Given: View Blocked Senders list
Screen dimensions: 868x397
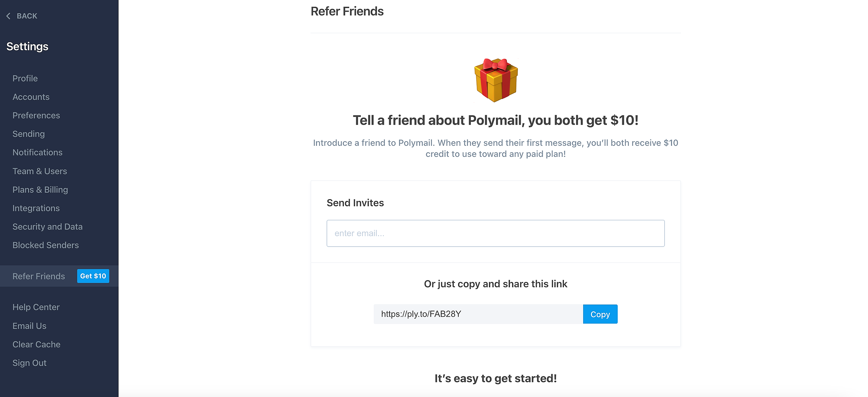Looking at the screenshot, I should click(45, 245).
